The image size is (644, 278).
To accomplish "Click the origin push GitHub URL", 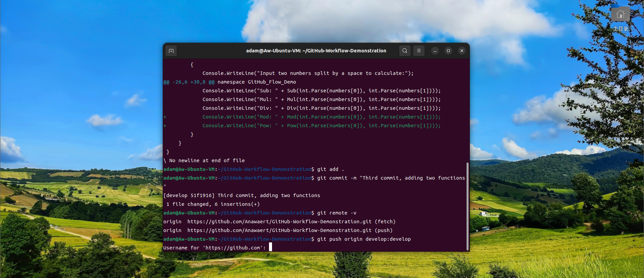I will coord(279,230).
